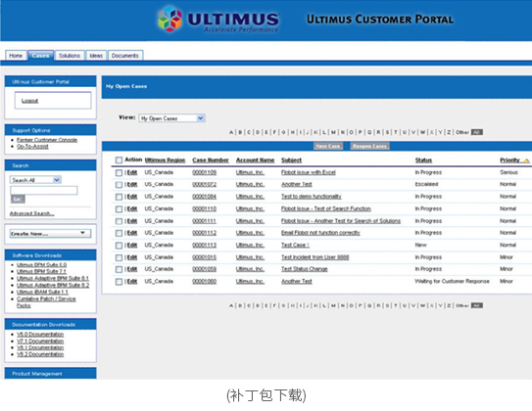Click the Ultimus logo in the header
Image resolution: width=532 pixels, height=411 pixels.
point(218,20)
